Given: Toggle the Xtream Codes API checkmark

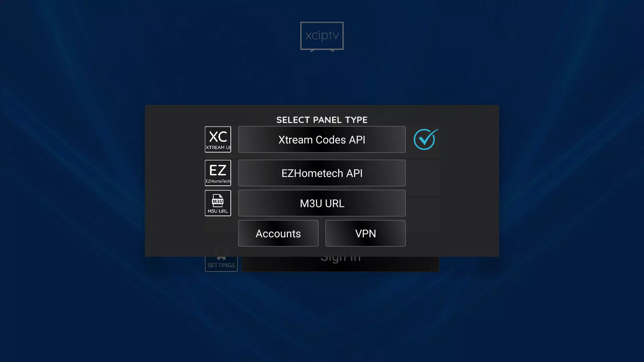Looking at the screenshot, I should pyautogui.click(x=425, y=139).
